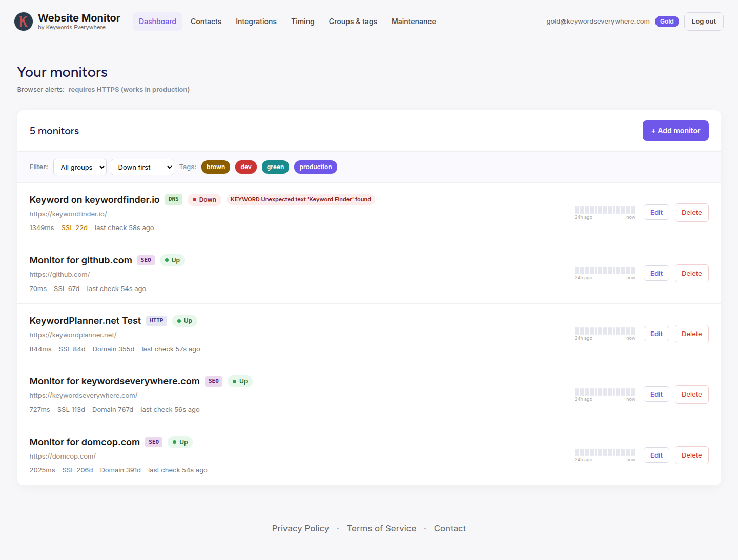Viewport: 738px width, 560px height.
Task: Open the Dashboard tab
Action: (x=157, y=22)
